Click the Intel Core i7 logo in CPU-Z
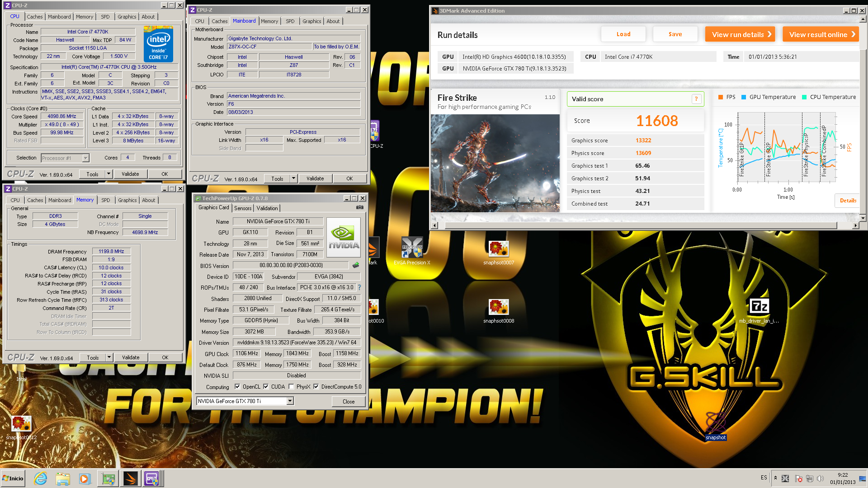This screenshot has height=488, width=868. (158, 44)
